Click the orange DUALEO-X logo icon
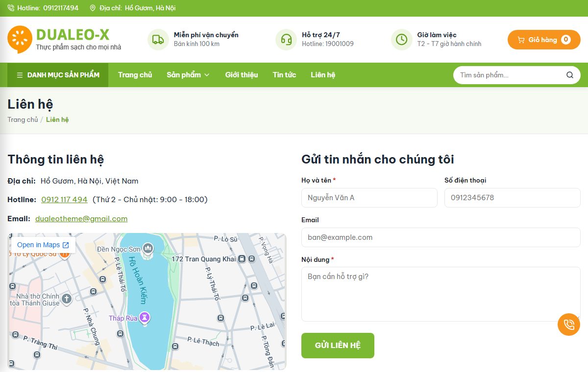The image size is (588, 372). [x=20, y=39]
